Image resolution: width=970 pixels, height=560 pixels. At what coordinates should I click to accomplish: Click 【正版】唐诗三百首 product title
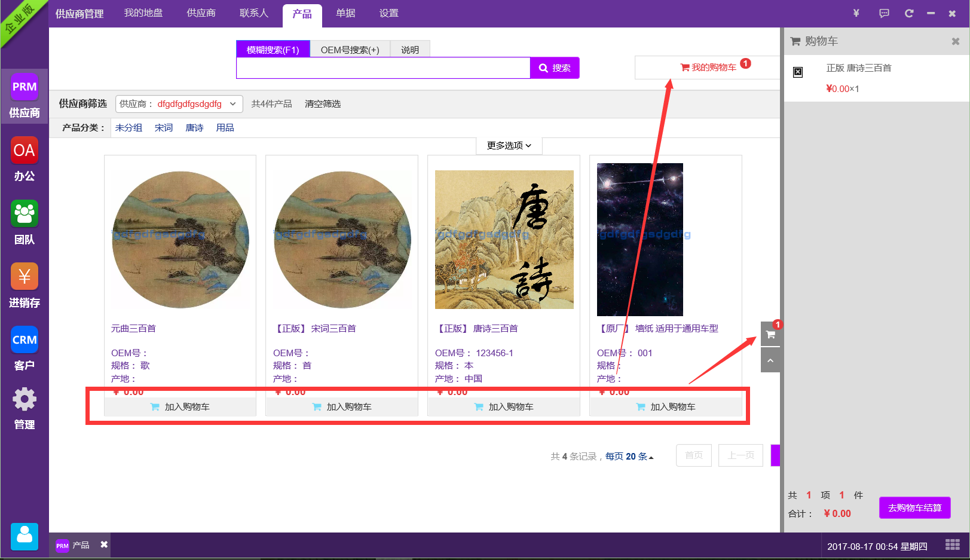477,329
